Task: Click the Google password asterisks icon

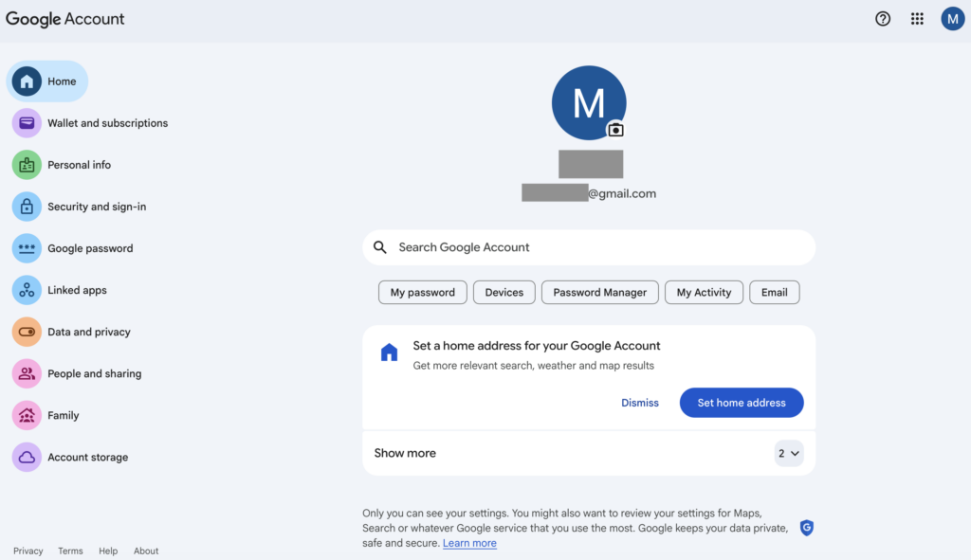Action: [27, 248]
